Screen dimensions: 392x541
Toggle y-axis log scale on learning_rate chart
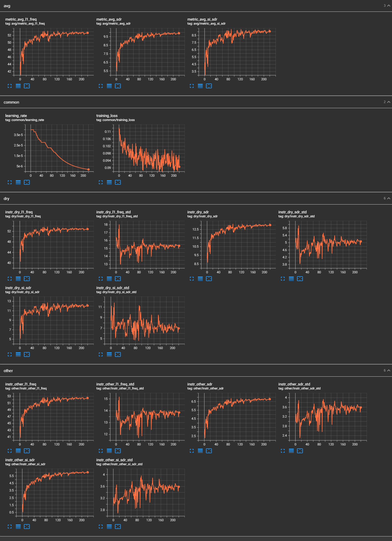(x=18, y=182)
